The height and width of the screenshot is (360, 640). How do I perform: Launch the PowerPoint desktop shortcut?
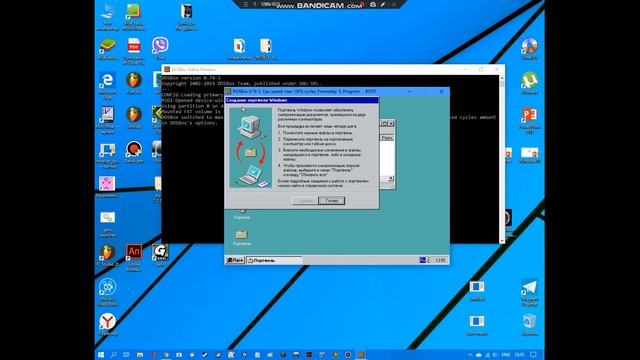[x=529, y=120]
